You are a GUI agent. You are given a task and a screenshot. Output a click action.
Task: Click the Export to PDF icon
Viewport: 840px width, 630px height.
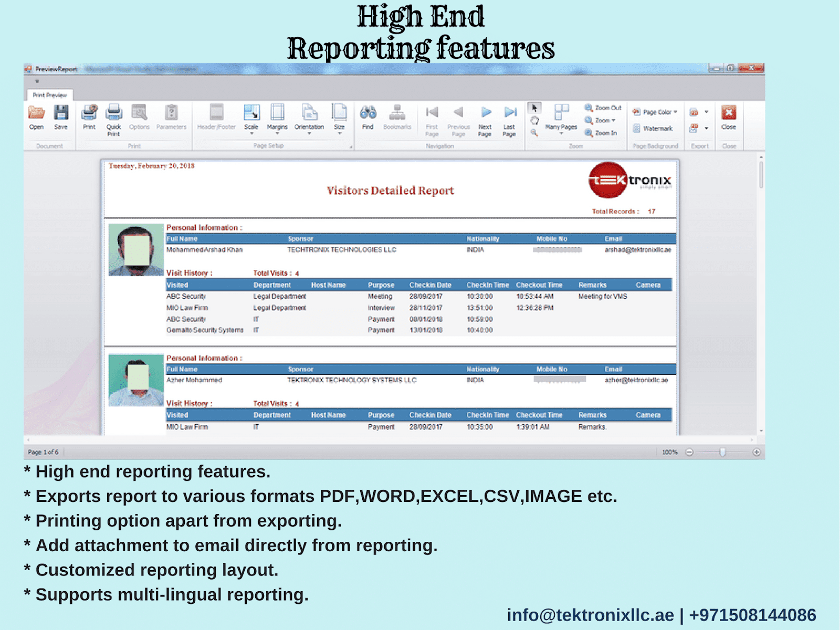point(694,112)
